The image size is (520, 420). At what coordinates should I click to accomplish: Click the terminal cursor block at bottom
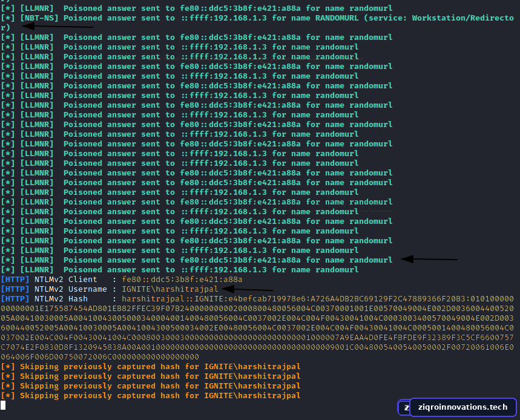[3, 405]
